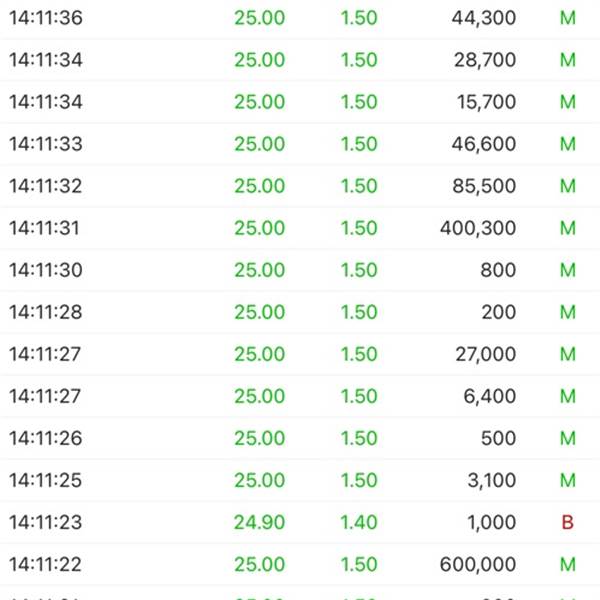The height and width of the screenshot is (600, 600).
Task: Tap the 14:11:25 timestamp
Action: coord(46,480)
